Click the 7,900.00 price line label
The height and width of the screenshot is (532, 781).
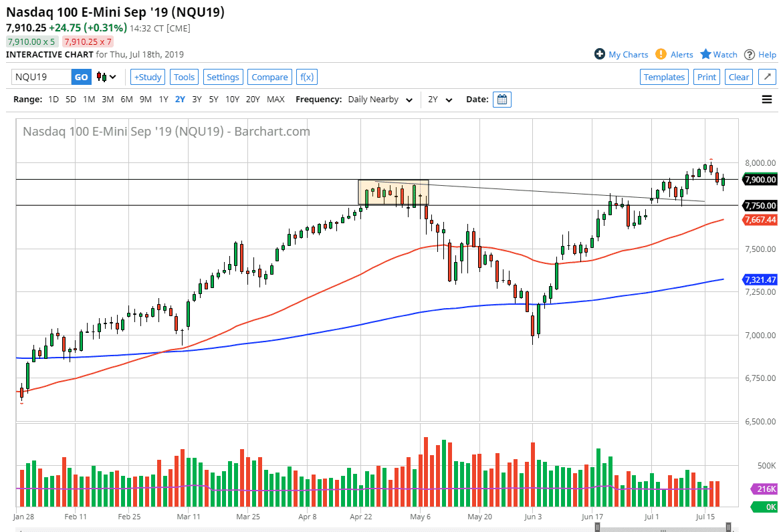760,180
